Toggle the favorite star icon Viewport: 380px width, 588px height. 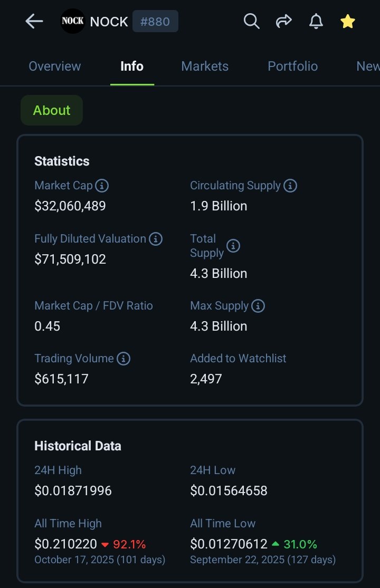coord(347,22)
